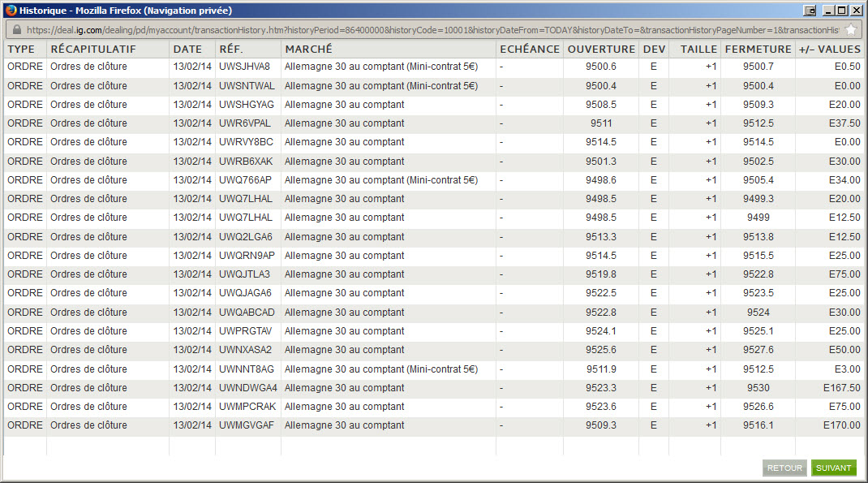Click opening price 9508.5
The height and width of the screenshot is (483, 868).
point(600,105)
